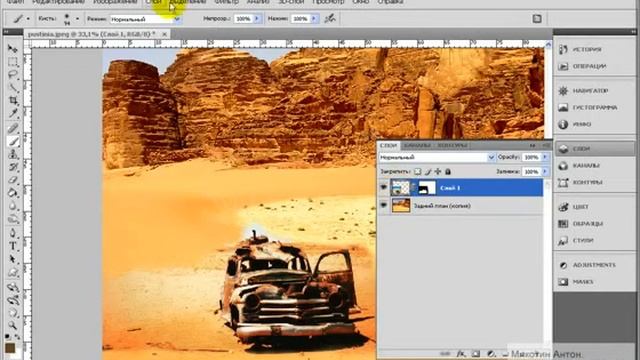
Task: Select the Eraser tool
Action: 13,180
